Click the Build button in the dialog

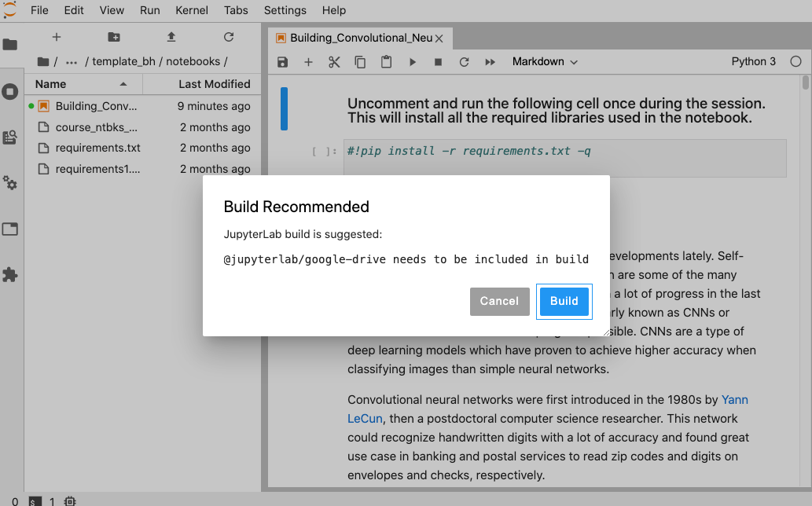564,301
